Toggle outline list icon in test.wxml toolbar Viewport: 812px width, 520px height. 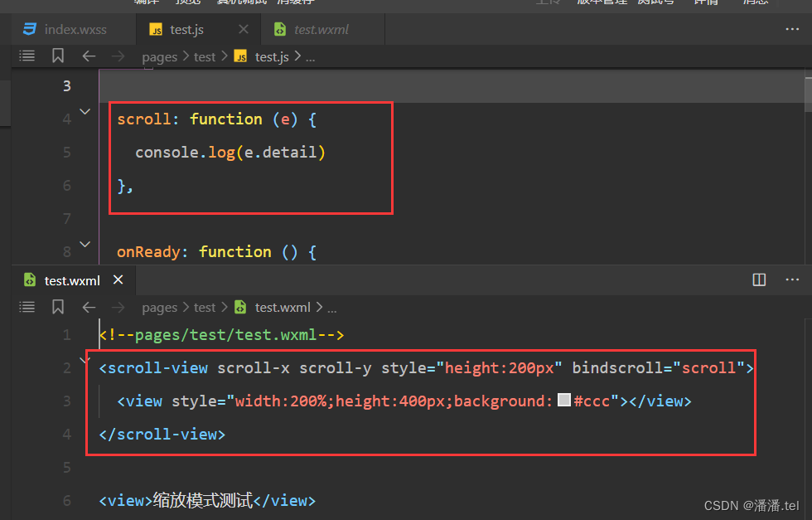27,307
